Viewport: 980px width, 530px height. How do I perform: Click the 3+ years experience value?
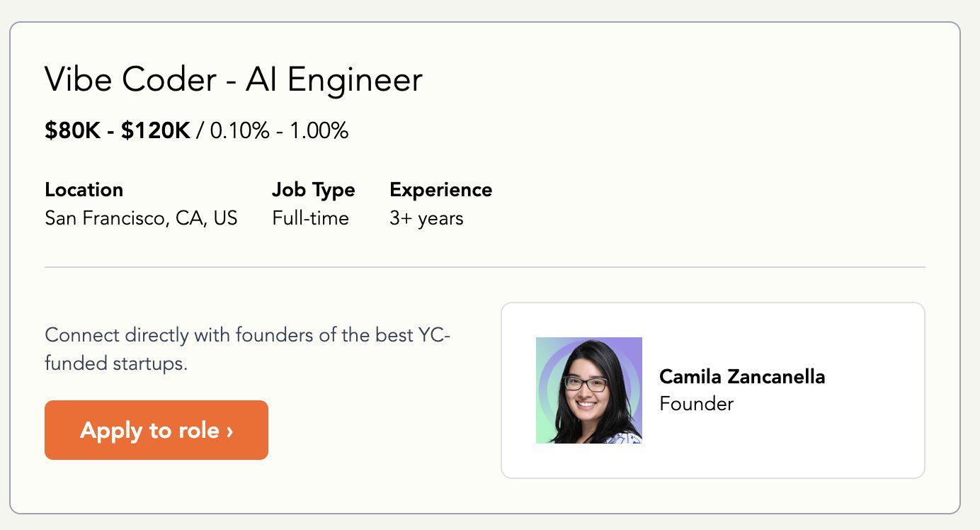click(x=426, y=218)
